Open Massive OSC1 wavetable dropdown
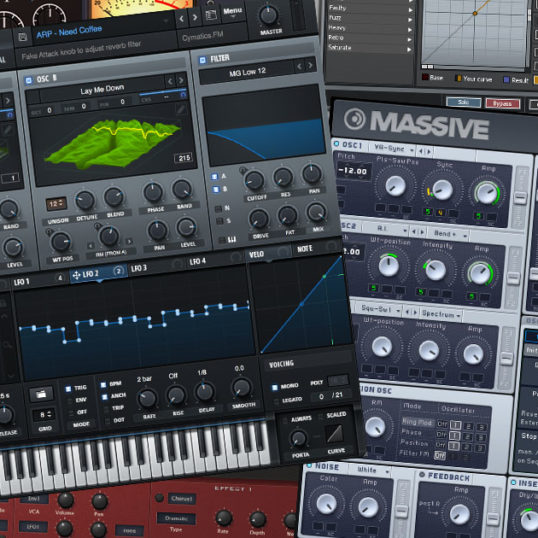This screenshot has height=538, width=538. [x=393, y=149]
